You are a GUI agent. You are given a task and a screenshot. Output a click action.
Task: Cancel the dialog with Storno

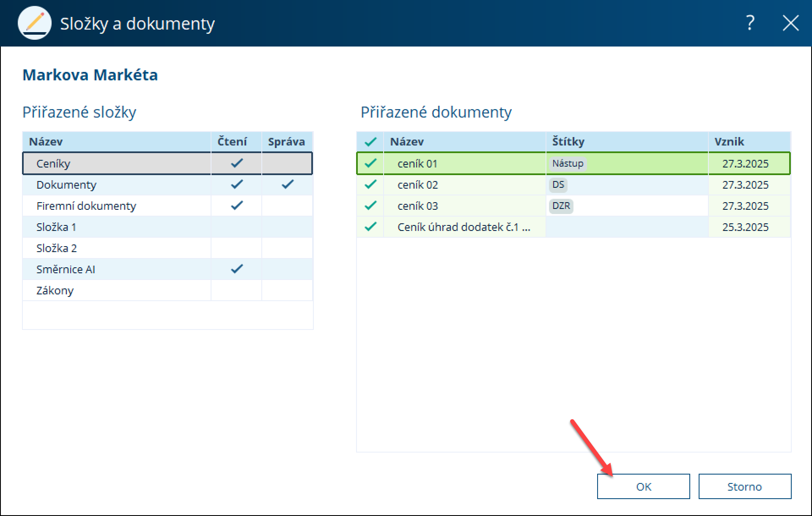click(x=744, y=486)
